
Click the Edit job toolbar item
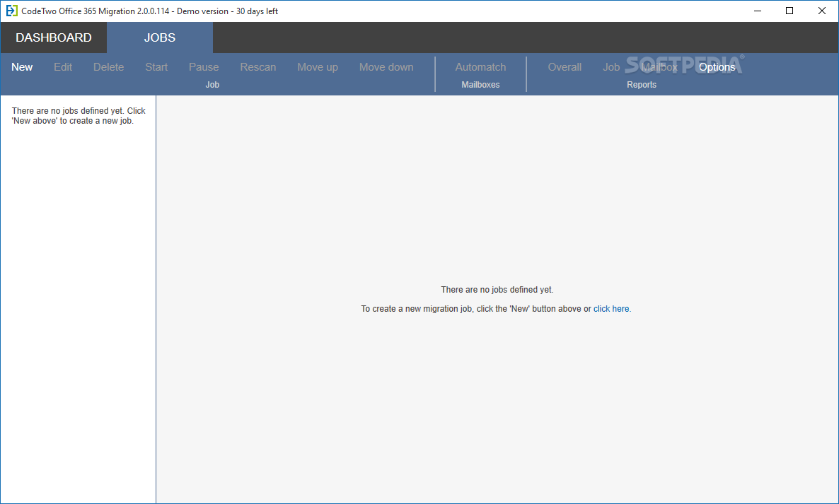point(62,67)
